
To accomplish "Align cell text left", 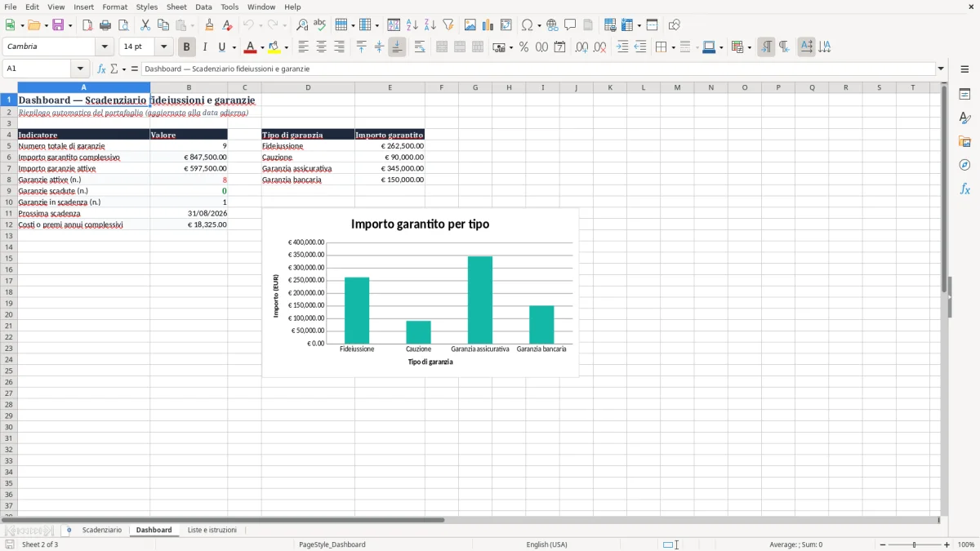I will click(303, 47).
